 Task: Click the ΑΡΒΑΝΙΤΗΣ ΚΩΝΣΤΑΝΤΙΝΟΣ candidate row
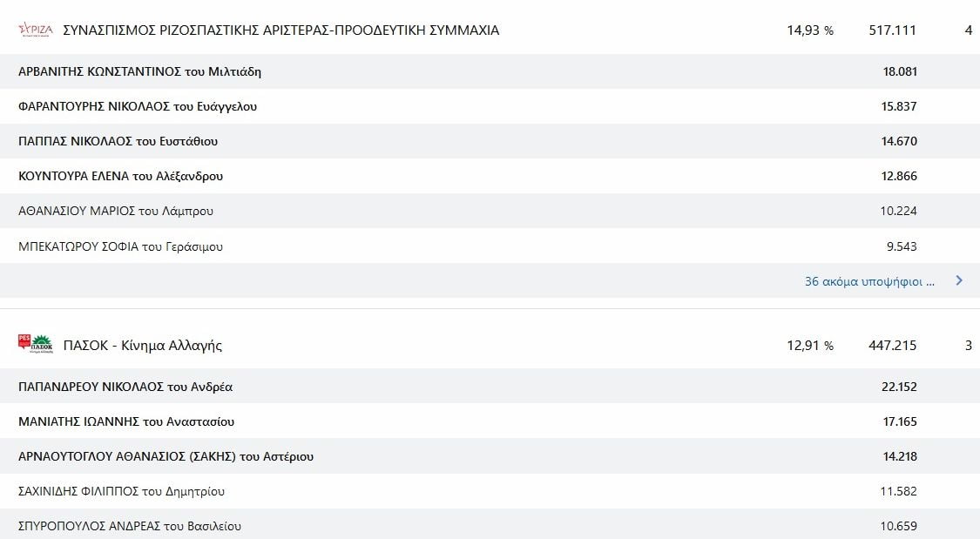click(139, 71)
